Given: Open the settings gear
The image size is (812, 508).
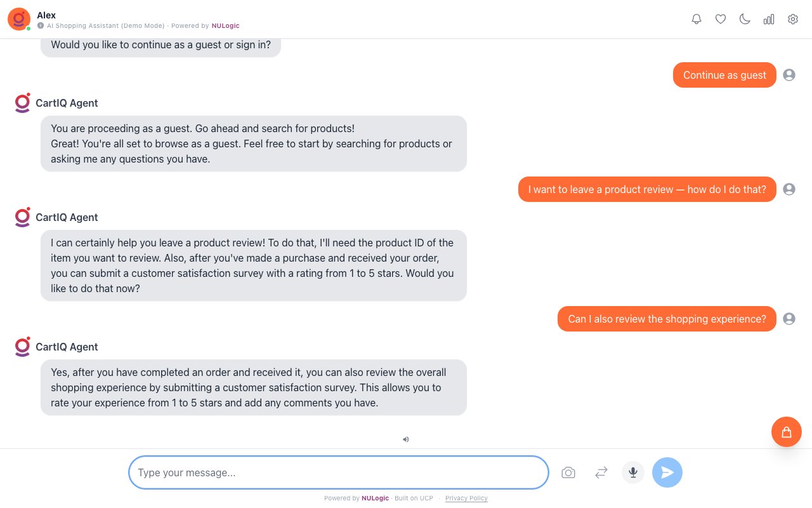Looking at the screenshot, I should pos(793,19).
